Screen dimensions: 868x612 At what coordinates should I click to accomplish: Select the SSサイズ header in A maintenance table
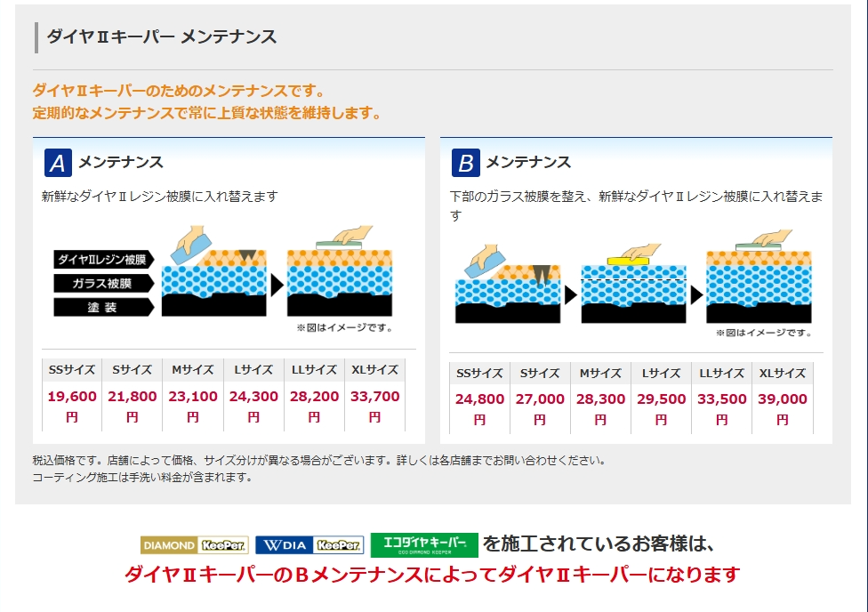coord(71,370)
